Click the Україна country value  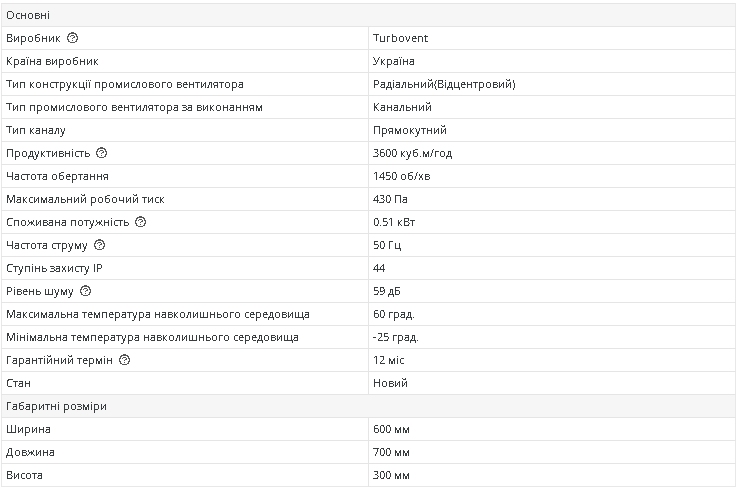click(x=393, y=61)
